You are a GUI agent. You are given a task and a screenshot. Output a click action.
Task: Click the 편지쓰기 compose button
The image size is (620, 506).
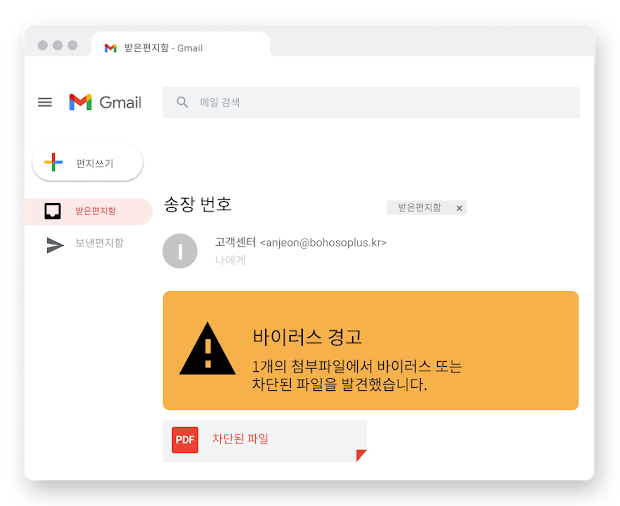click(x=87, y=163)
